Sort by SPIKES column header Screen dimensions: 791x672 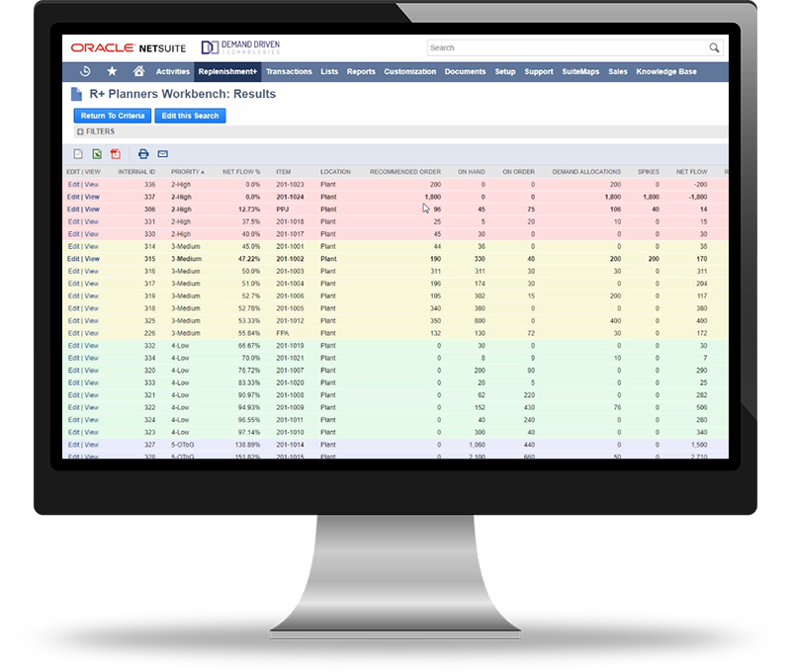pyautogui.click(x=649, y=172)
